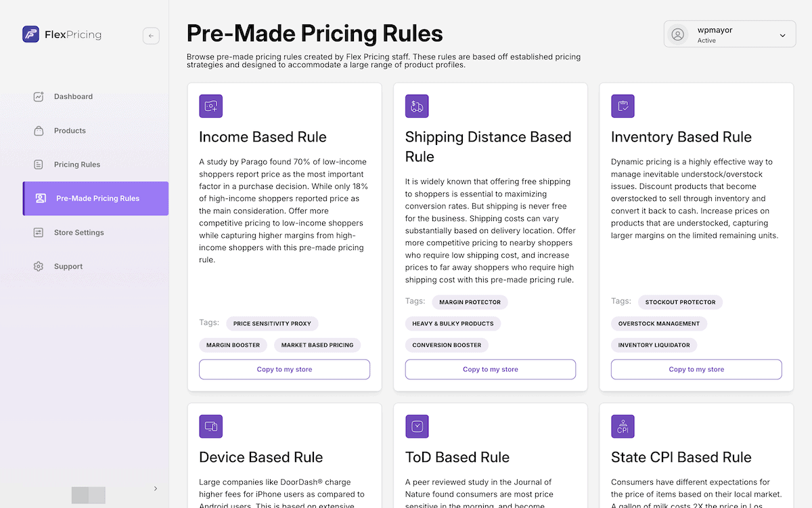Copy Inventory Based Rule to my store

696,369
